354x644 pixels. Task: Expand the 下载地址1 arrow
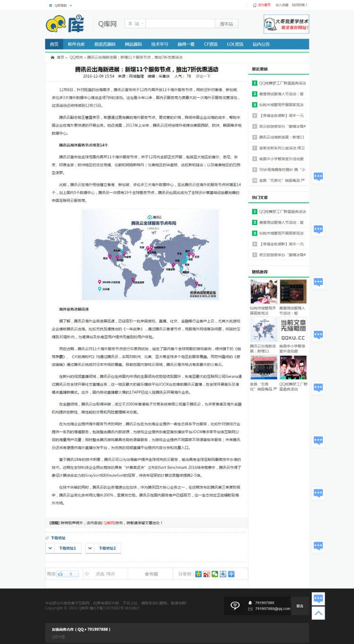[x=51, y=548]
